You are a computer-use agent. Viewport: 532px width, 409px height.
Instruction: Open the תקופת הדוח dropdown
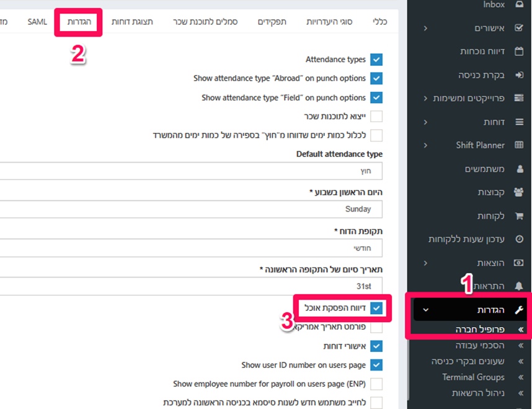click(191, 248)
